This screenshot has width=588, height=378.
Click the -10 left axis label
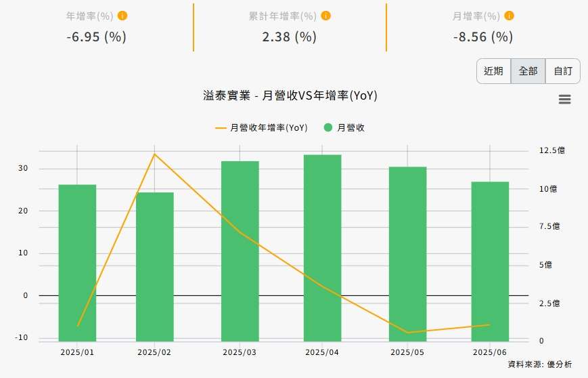(22, 337)
